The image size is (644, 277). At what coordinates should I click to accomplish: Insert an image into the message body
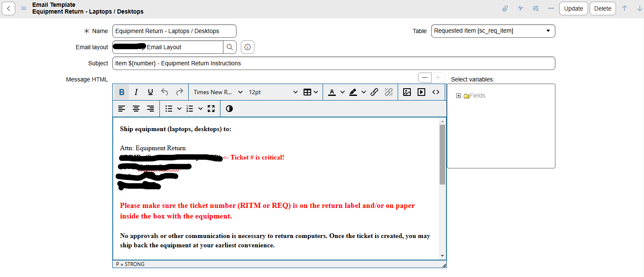click(407, 92)
